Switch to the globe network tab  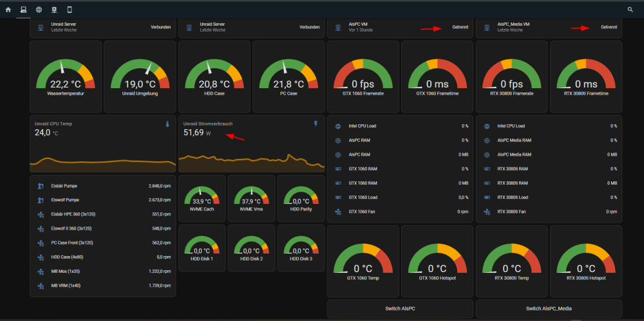(39, 10)
